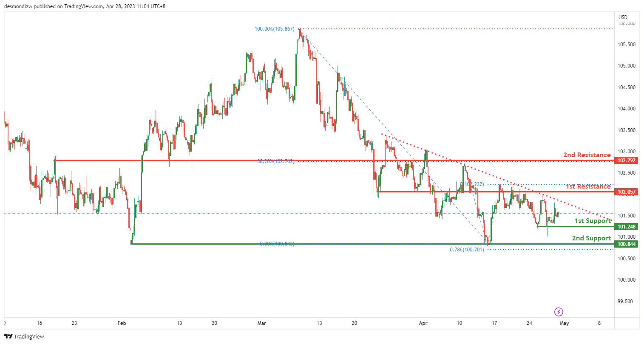Click the 101.000 price axis label
The width and height of the screenshot is (644, 344).
tap(627, 237)
